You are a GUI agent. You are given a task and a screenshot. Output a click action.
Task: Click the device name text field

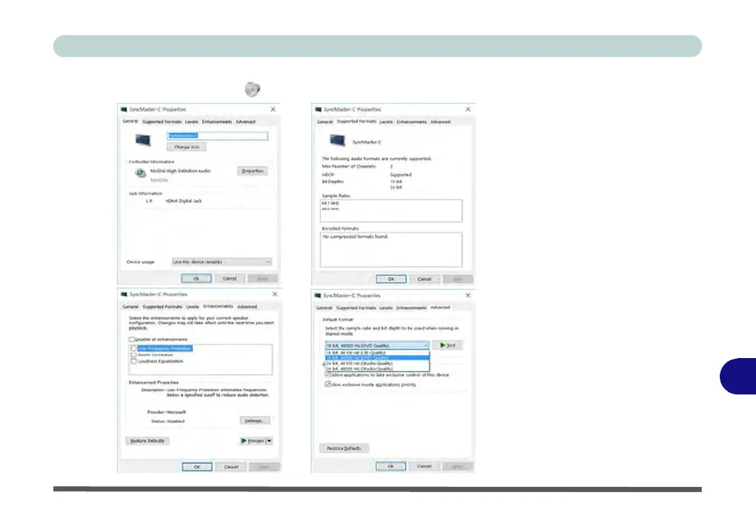[217, 136]
